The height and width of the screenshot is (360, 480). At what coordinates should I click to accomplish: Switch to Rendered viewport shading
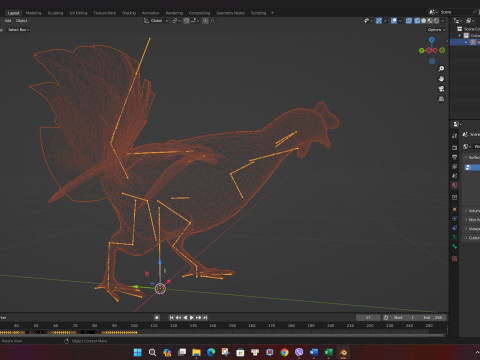tap(436, 21)
